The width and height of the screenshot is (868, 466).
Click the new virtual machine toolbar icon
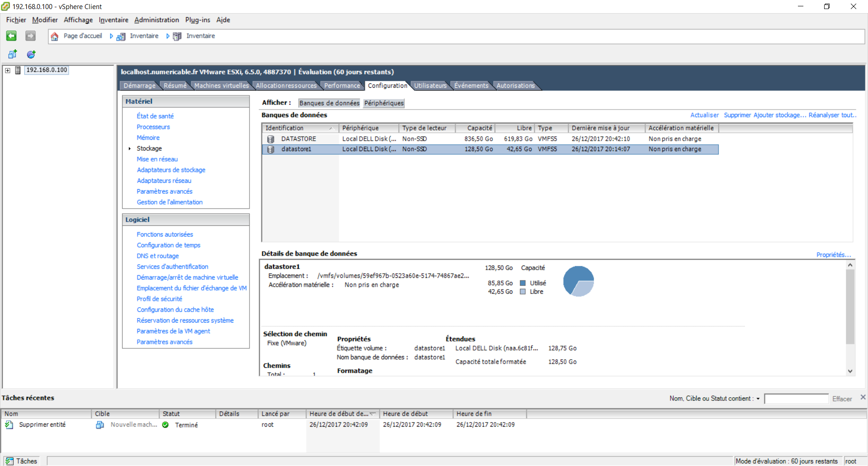(x=13, y=54)
